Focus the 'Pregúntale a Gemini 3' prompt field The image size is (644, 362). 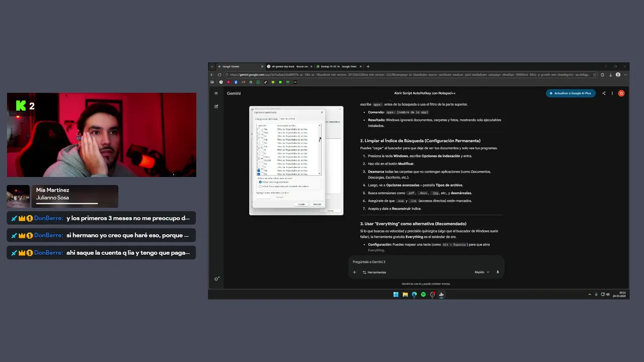tap(426, 262)
